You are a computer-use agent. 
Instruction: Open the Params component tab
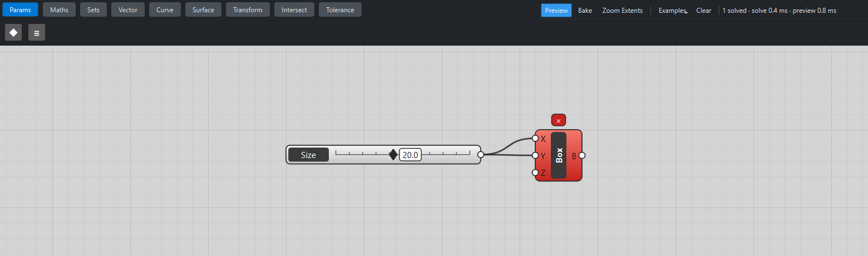pos(20,9)
